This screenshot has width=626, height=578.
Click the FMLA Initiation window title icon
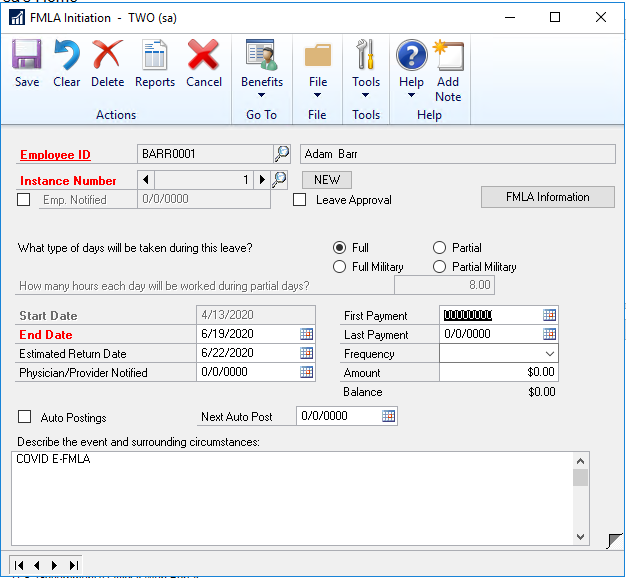point(17,18)
